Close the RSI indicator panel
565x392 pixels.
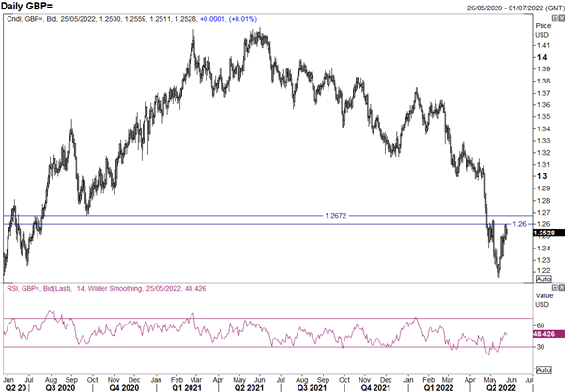point(562,287)
